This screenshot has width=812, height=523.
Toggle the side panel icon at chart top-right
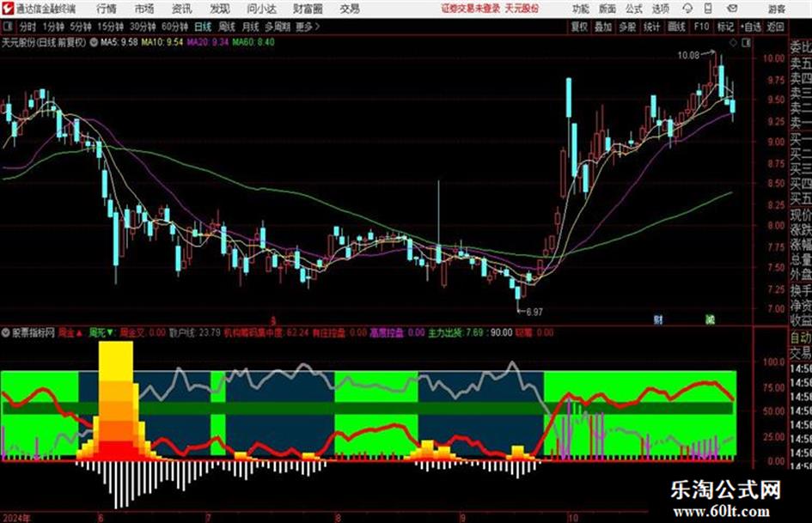click(x=746, y=43)
